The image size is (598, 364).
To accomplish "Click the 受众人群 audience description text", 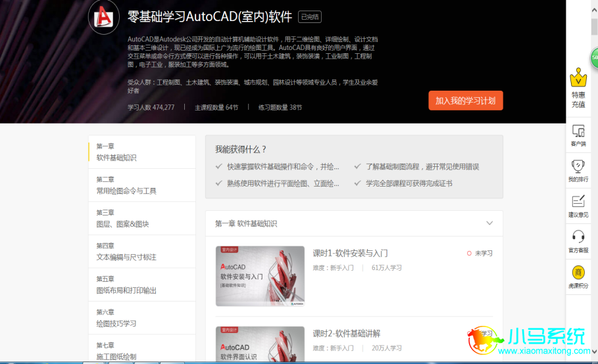I will click(253, 87).
